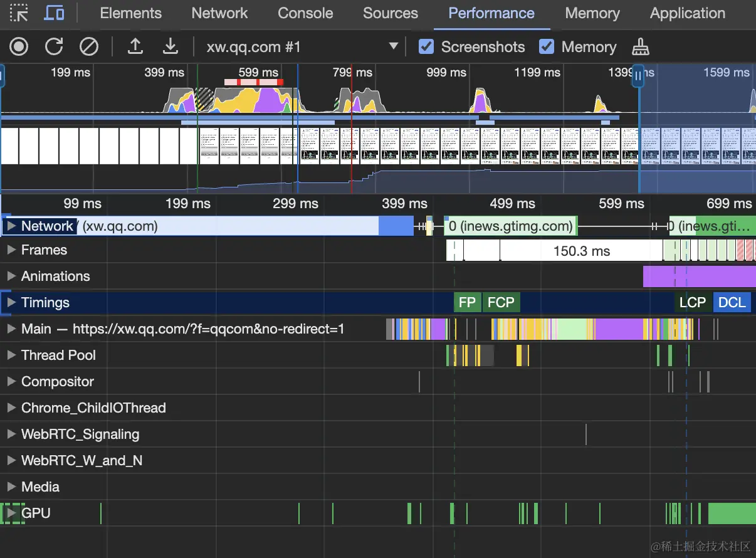This screenshot has height=558, width=756.
Task: Expand the Compositor track
Action: 11,381
